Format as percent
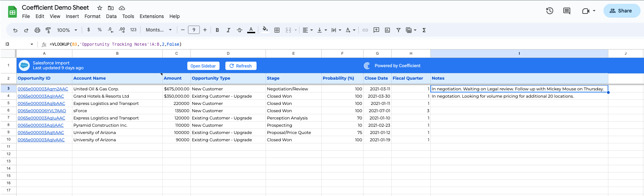The height and width of the screenshot is (196, 644). click(100, 30)
